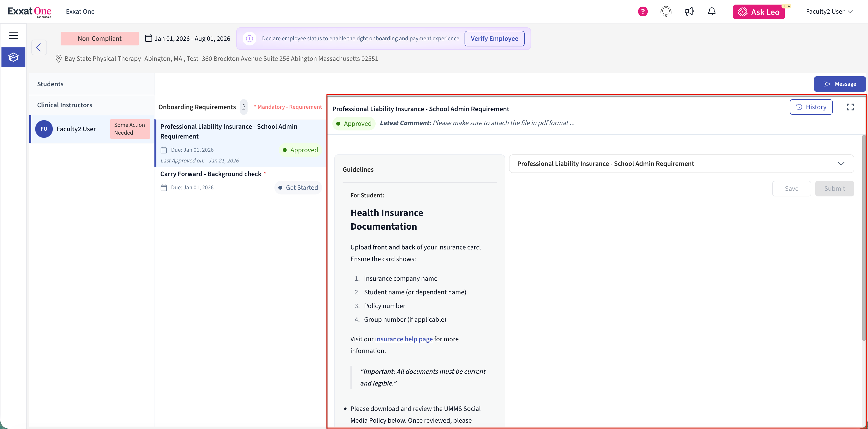Open the notifications bell icon

point(712,11)
